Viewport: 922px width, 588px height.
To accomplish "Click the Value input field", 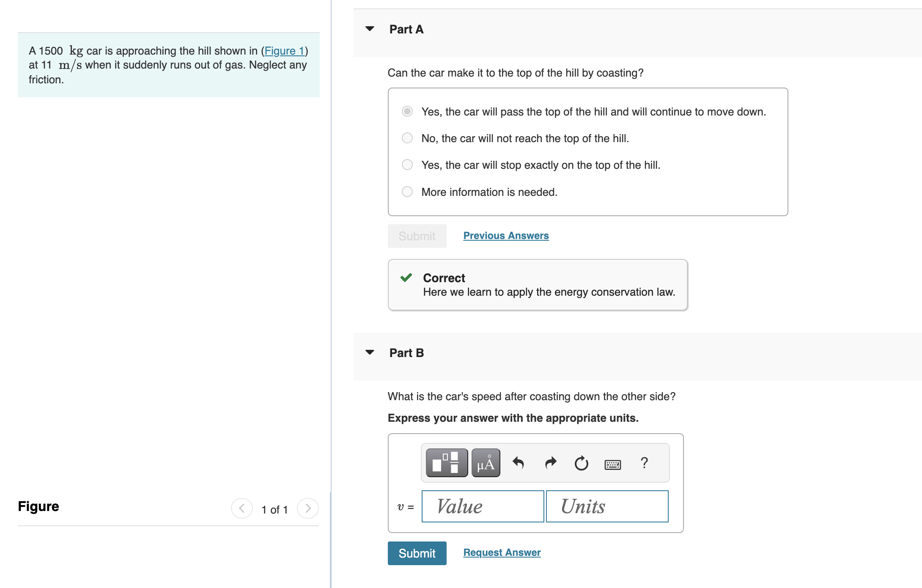I will pos(483,506).
